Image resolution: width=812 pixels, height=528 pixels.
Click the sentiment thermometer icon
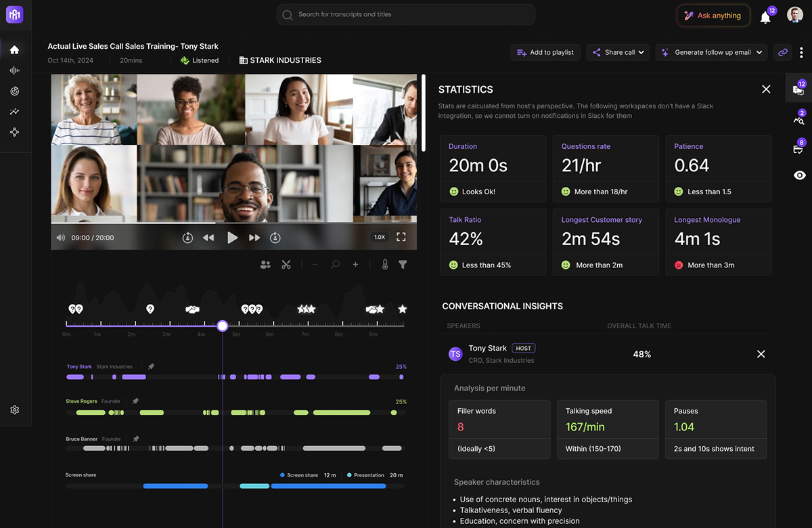pyautogui.click(x=385, y=265)
